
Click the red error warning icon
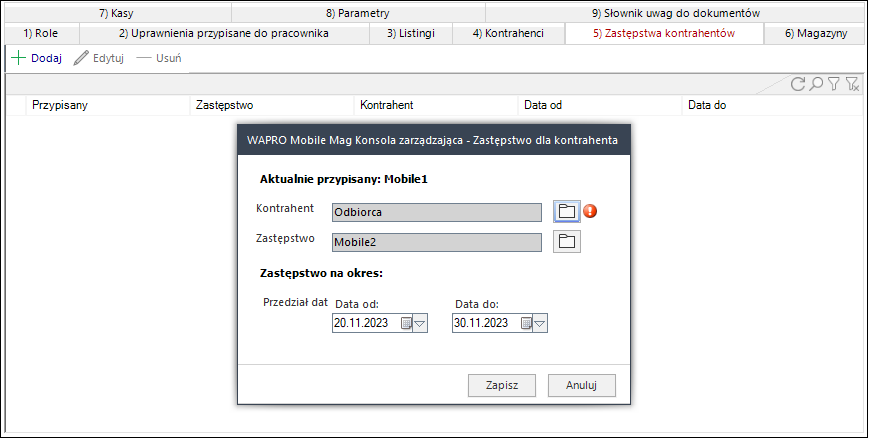click(590, 211)
